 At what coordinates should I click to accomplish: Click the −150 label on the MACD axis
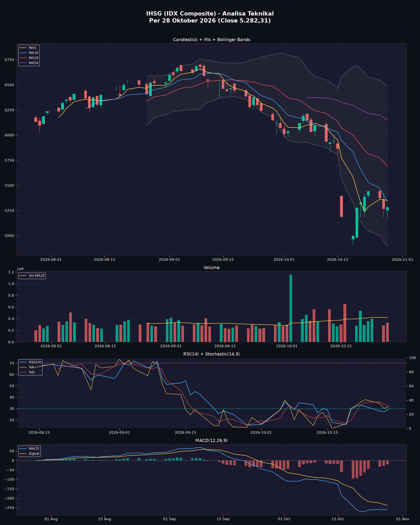point(9,489)
